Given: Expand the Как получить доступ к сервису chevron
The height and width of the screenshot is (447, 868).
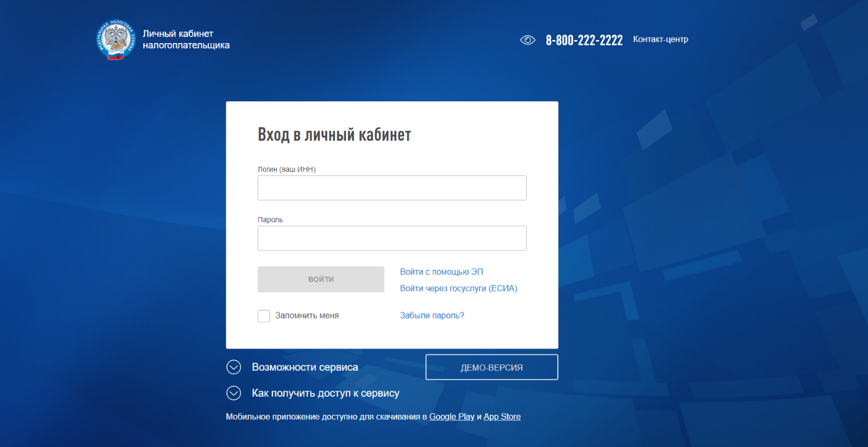Looking at the screenshot, I should point(234,393).
